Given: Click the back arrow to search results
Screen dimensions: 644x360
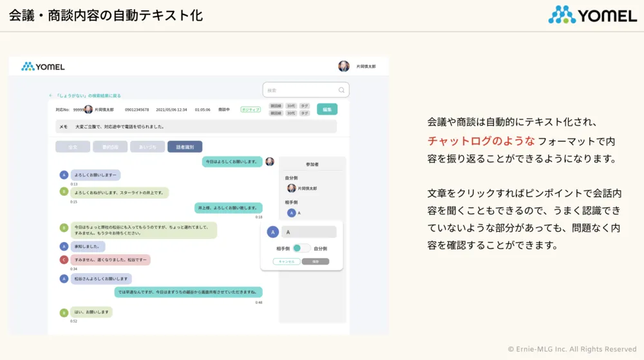Looking at the screenshot, I should point(51,95).
